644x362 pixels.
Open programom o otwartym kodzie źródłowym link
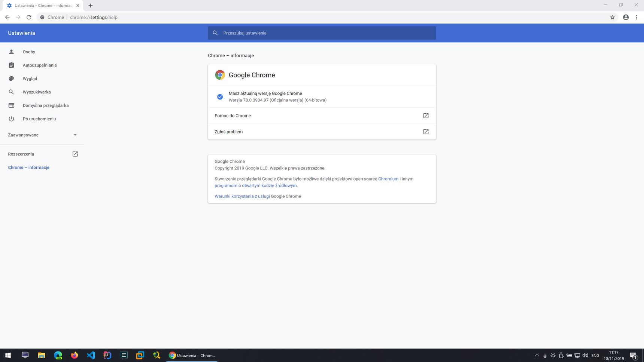click(255, 185)
